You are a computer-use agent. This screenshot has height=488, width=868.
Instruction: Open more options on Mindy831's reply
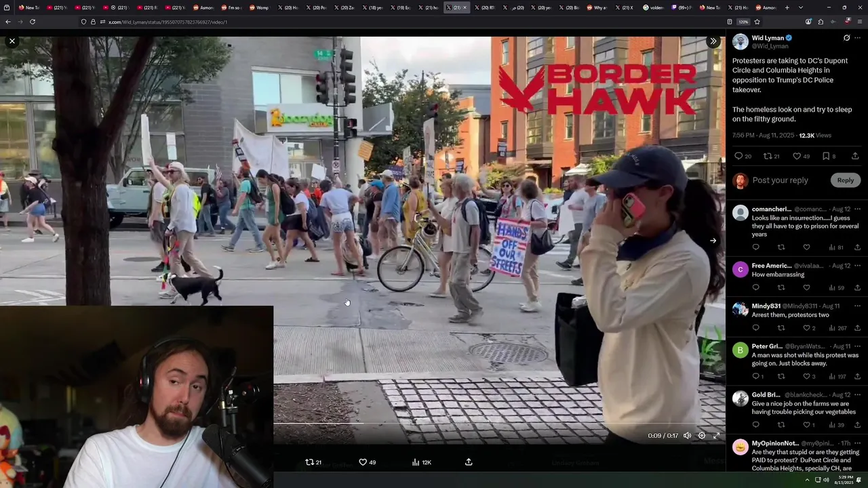click(858, 306)
